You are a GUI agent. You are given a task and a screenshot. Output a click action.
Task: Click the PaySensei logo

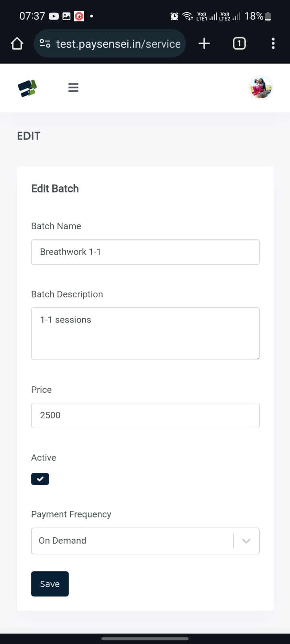tap(27, 88)
